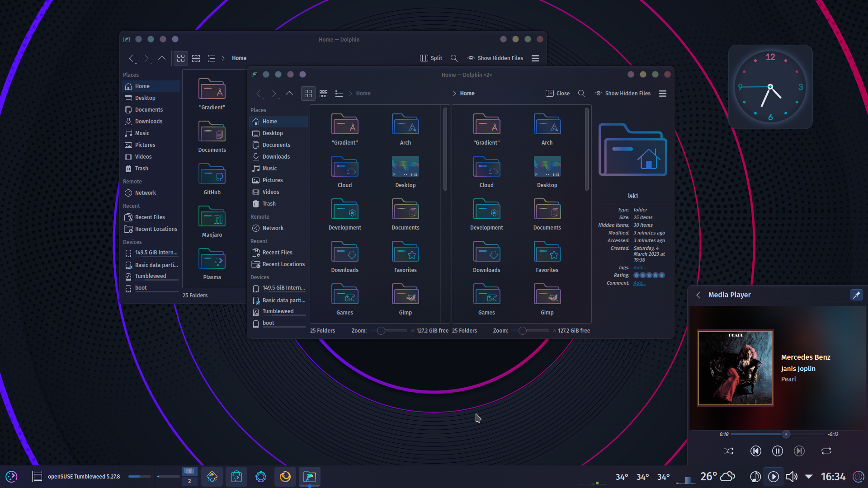
Task: Select Network in Dolphin <2> sidebar
Action: [278, 228]
